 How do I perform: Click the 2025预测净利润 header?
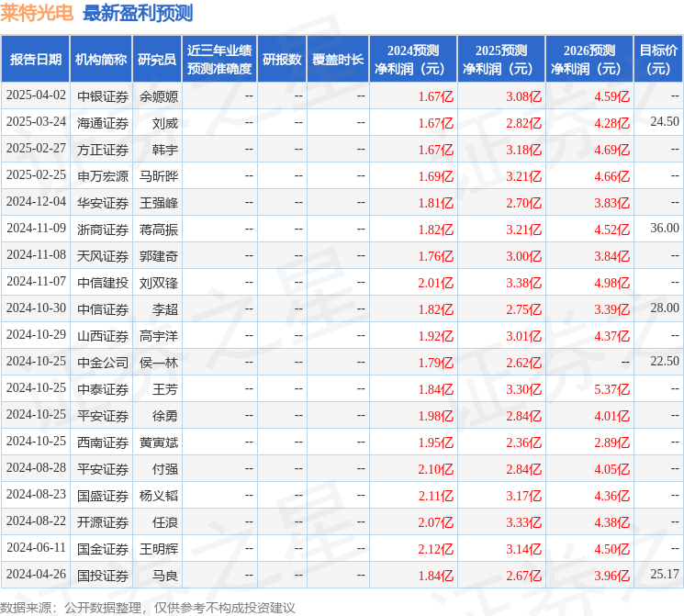pyautogui.click(x=501, y=60)
